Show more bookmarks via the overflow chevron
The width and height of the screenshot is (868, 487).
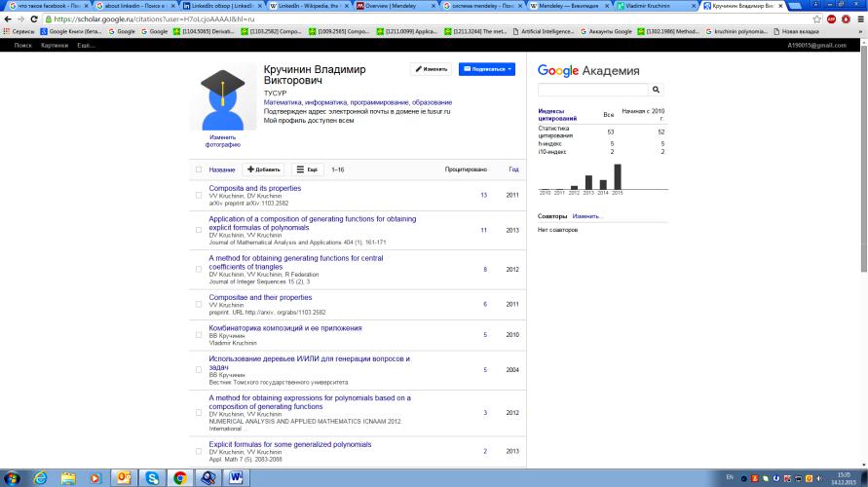860,31
